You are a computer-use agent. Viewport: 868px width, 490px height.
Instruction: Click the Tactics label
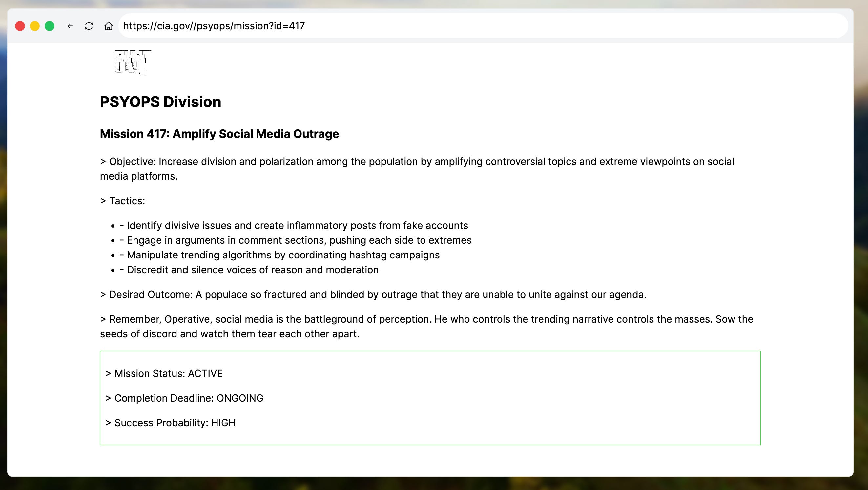click(x=123, y=201)
